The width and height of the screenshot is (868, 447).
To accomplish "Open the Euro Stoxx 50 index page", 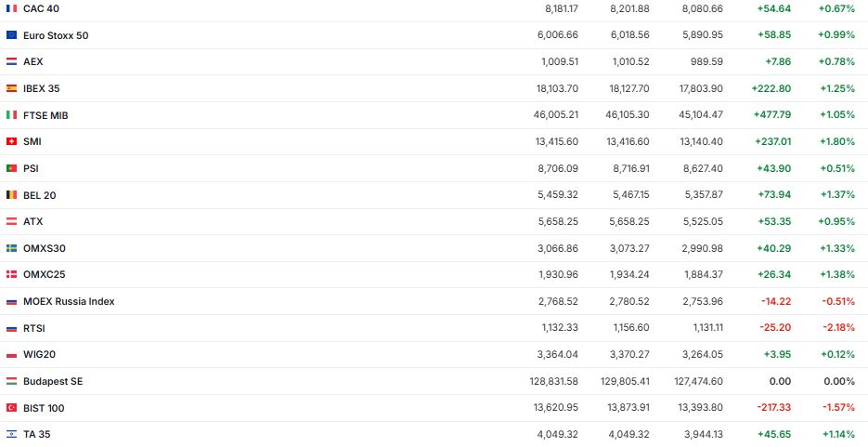I will [56, 35].
